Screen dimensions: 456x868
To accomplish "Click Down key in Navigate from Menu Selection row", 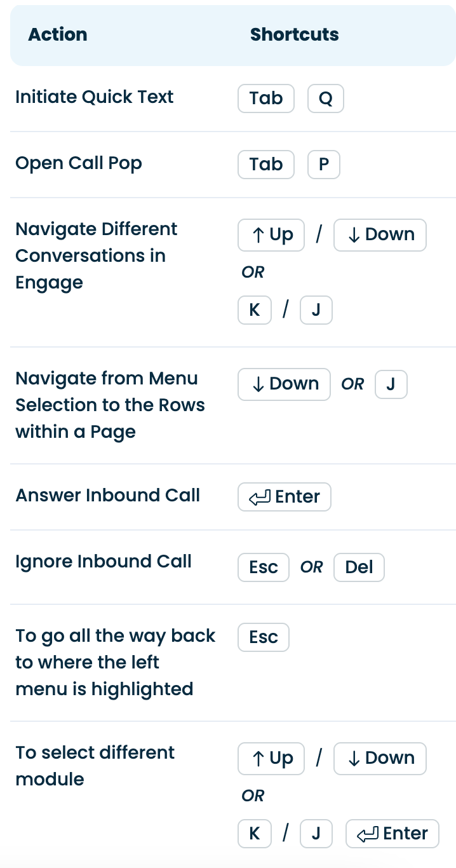I will click(x=284, y=384).
